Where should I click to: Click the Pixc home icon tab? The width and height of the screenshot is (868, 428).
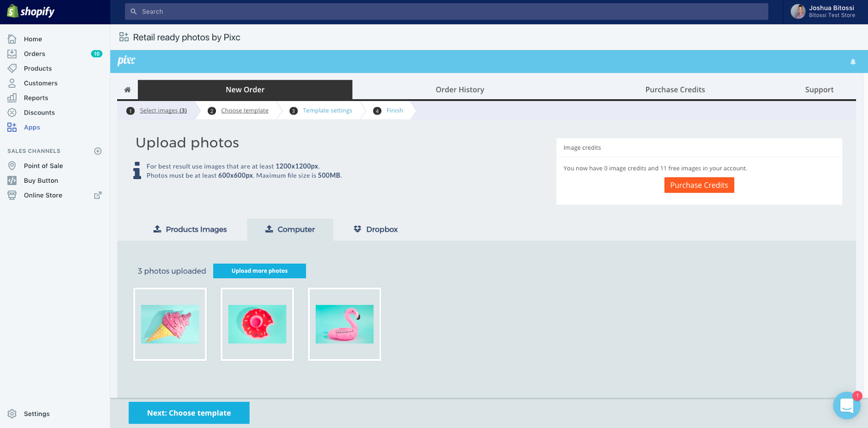click(127, 90)
